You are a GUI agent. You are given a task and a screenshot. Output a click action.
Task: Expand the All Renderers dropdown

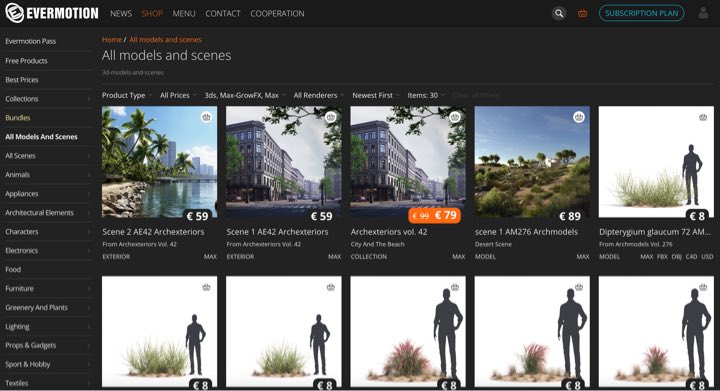pyautogui.click(x=318, y=95)
